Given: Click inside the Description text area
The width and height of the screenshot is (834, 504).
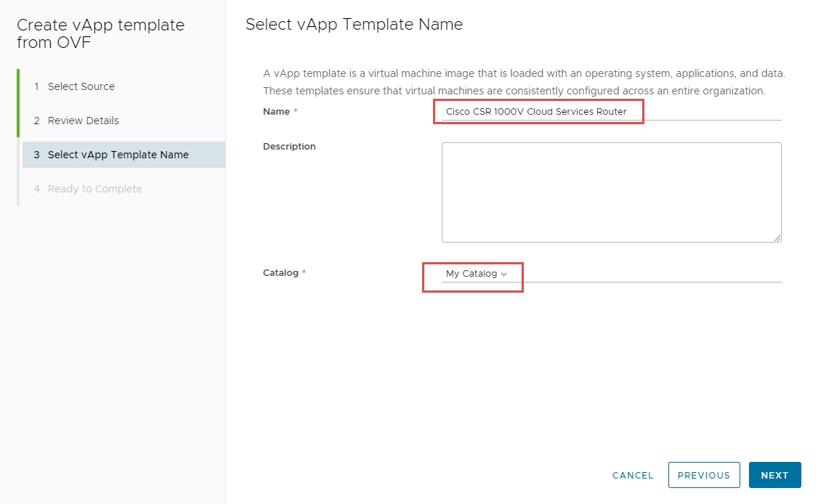Looking at the screenshot, I should [x=611, y=192].
